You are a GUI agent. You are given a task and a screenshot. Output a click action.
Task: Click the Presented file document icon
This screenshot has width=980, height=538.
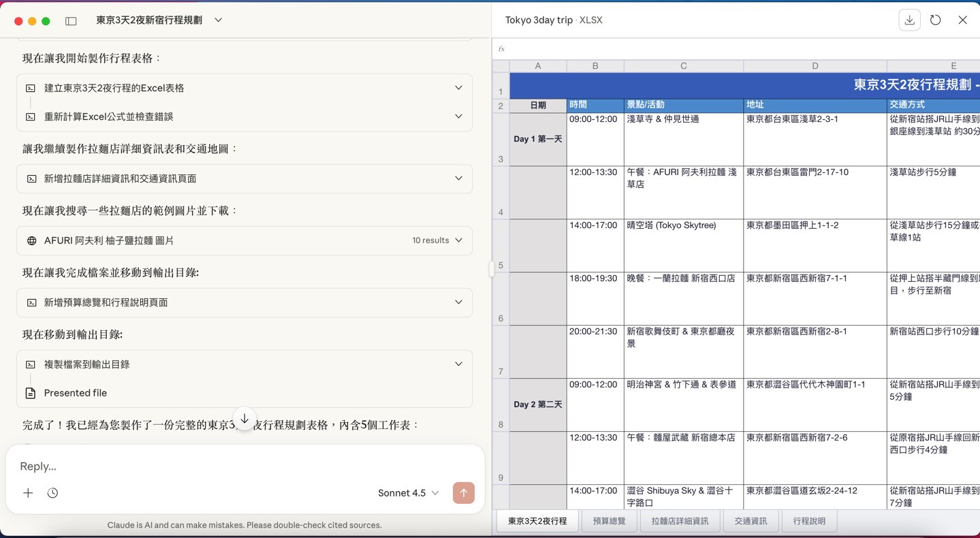point(31,393)
